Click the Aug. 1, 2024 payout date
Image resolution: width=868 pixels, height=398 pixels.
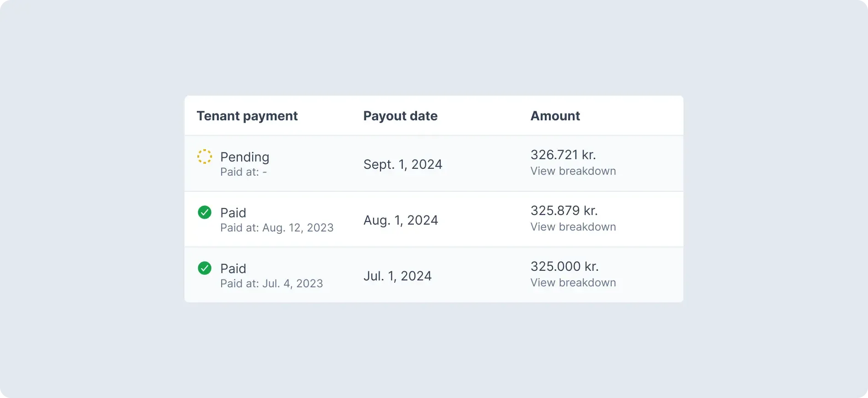pos(401,220)
